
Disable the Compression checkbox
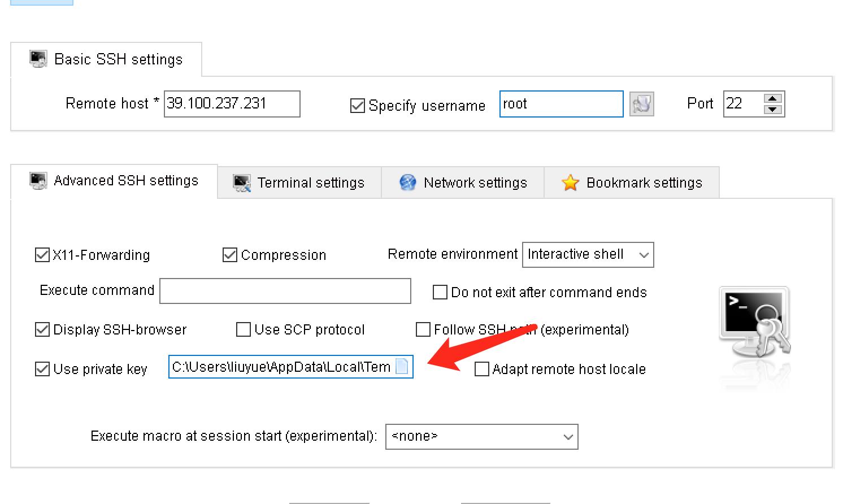(x=230, y=255)
